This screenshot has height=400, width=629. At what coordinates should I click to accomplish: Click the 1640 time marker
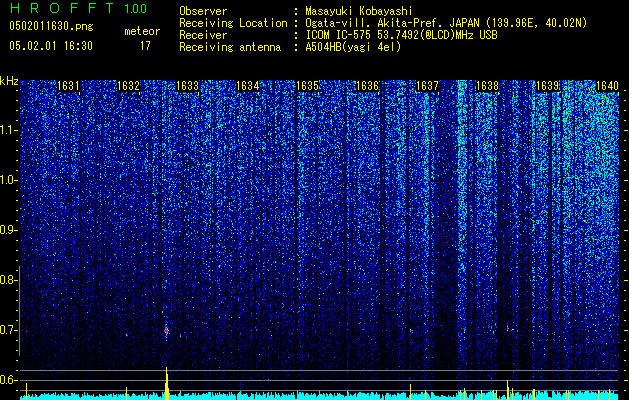tap(607, 86)
